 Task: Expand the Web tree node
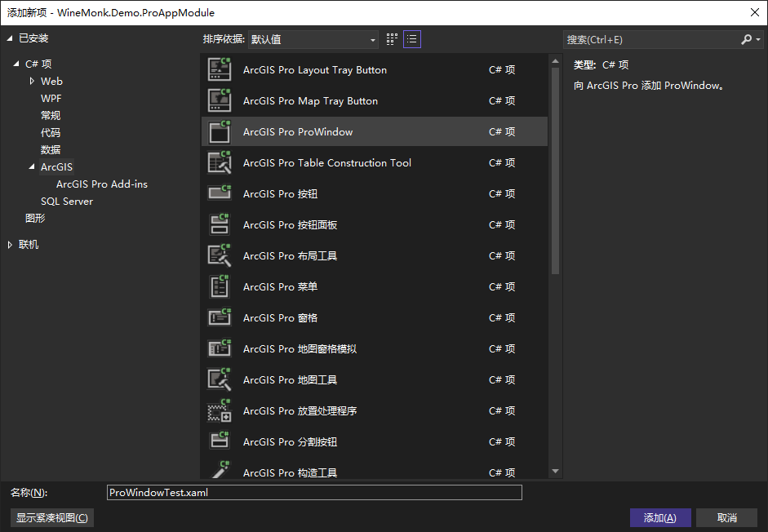pos(32,81)
